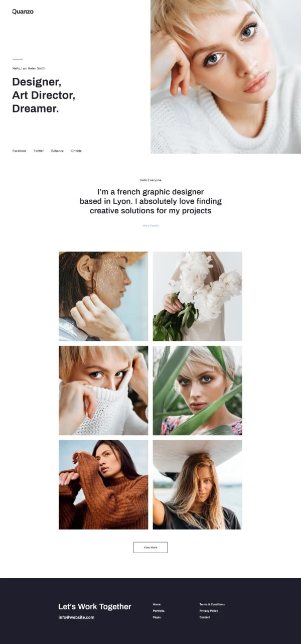Go to Portfolio in the footer
This screenshot has height=644, width=301.
point(159,611)
